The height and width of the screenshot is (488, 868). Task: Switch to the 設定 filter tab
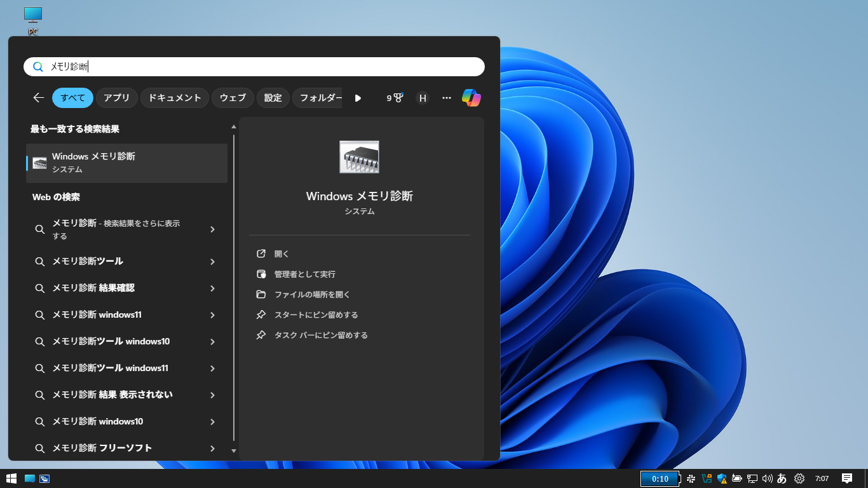[273, 98]
